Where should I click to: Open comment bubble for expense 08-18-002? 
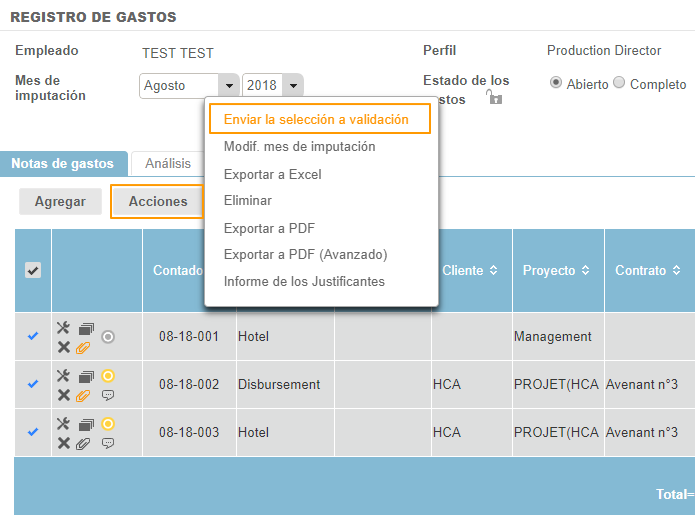pyautogui.click(x=108, y=395)
